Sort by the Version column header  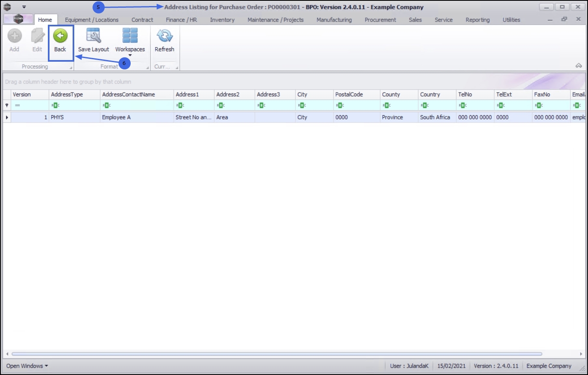30,95
